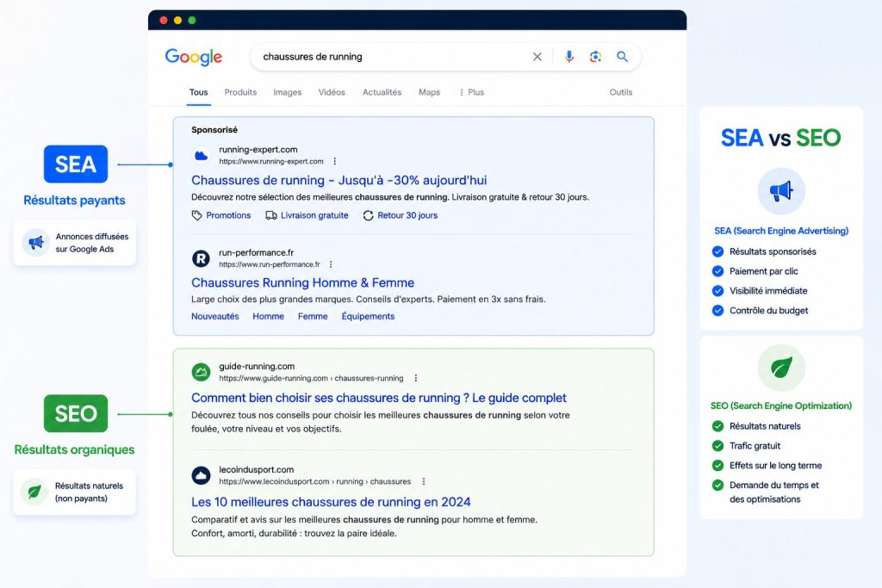Click the Homme sitelink
This screenshot has height=588, width=882.
click(269, 317)
